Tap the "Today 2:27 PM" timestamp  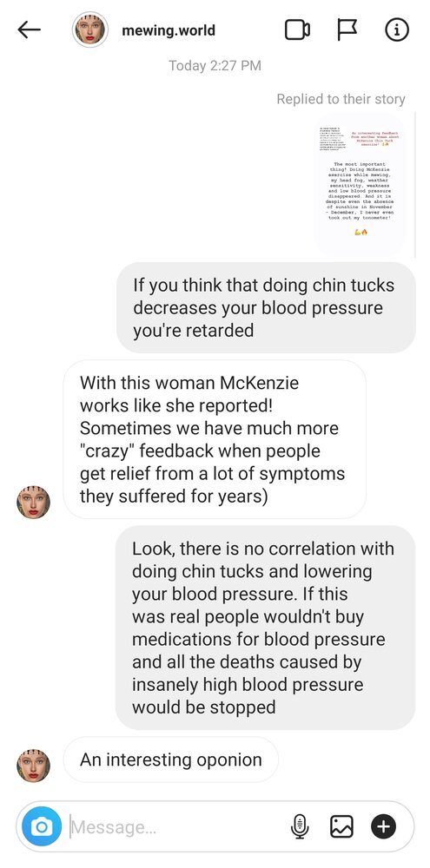coord(215,65)
